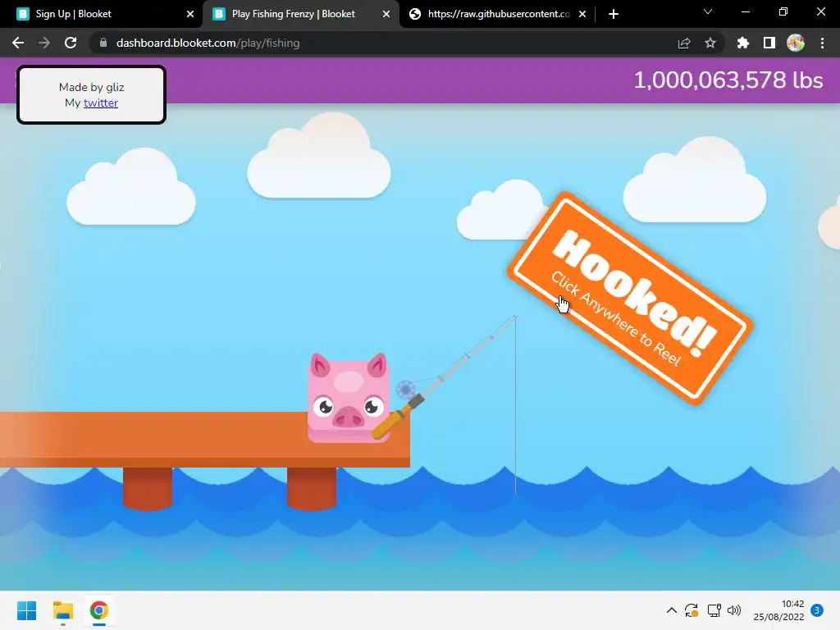The width and height of the screenshot is (840, 630).
Task: Click the browser forward arrow
Action: (44, 43)
